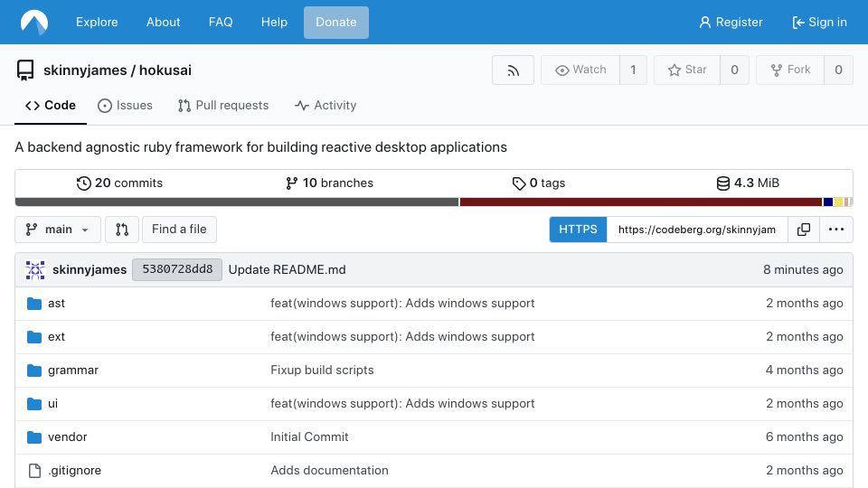Click the 6 months ago timestamp
868x488 pixels.
point(805,437)
